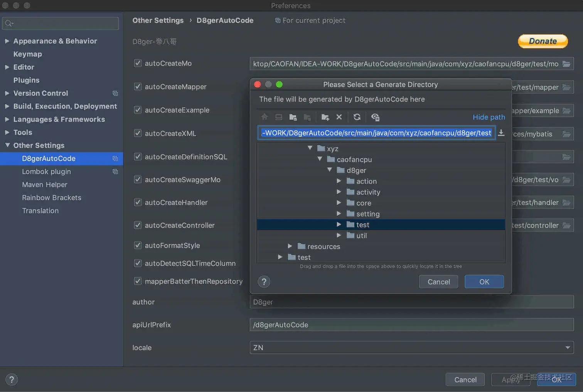Screen dimensions: 583x392
Task: Toggle autoCreateXML checkbox
Action: (x=138, y=133)
